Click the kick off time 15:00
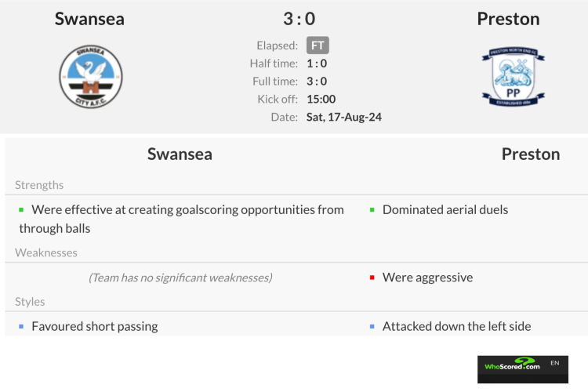 coord(321,99)
